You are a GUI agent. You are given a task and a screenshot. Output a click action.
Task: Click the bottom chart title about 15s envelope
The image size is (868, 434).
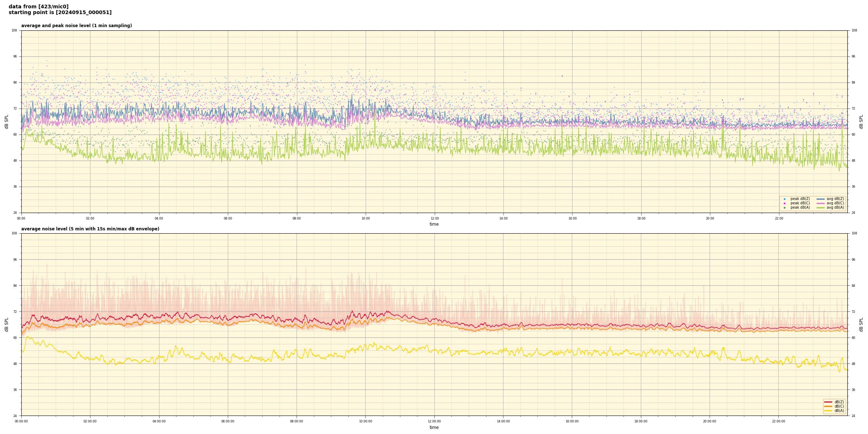tap(90, 229)
